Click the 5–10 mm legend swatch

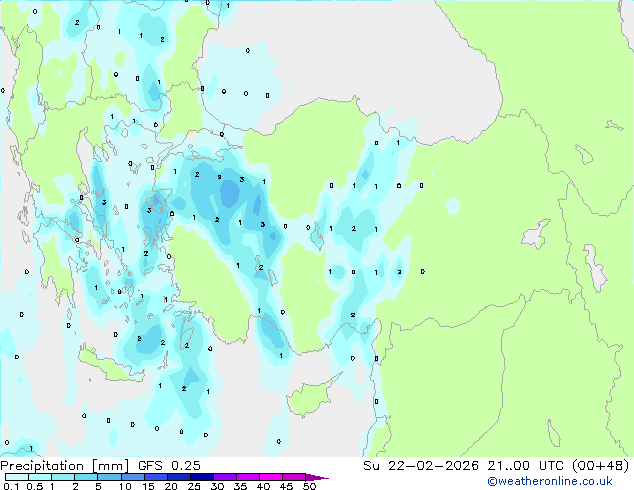coord(109,477)
